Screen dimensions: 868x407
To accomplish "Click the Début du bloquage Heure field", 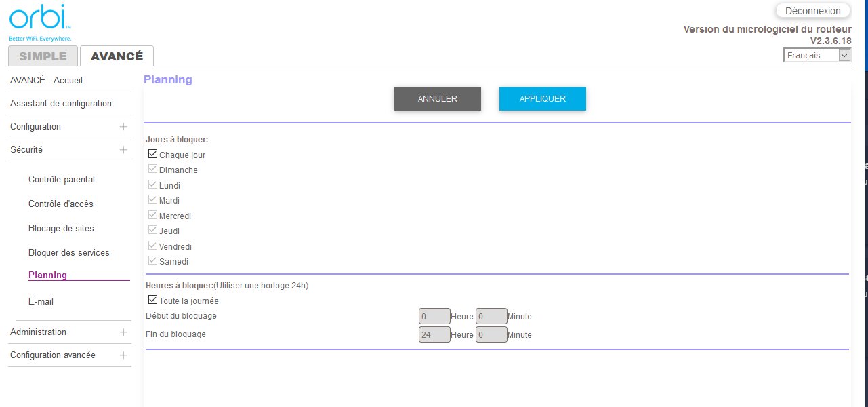I will tap(434, 316).
